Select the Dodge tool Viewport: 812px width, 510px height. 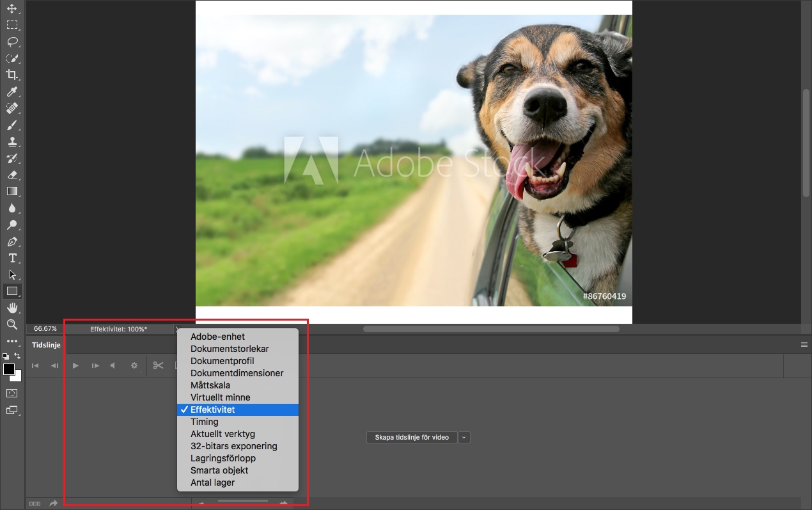point(12,225)
